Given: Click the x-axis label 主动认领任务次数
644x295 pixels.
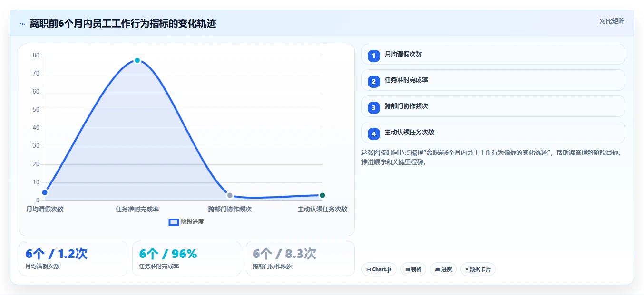Looking at the screenshot, I should click(322, 209).
